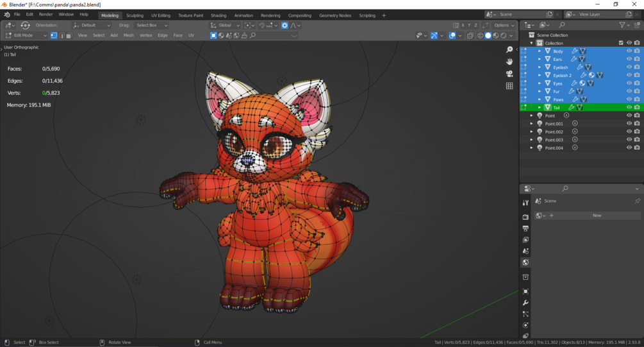Open Scene properties tab
This screenshot has height=347, width=644.
pos(525,251)
